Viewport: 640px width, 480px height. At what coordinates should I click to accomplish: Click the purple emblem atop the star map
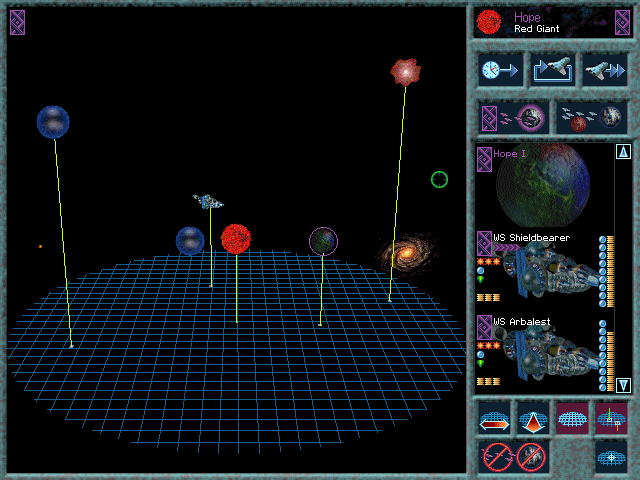coord(18,22)
